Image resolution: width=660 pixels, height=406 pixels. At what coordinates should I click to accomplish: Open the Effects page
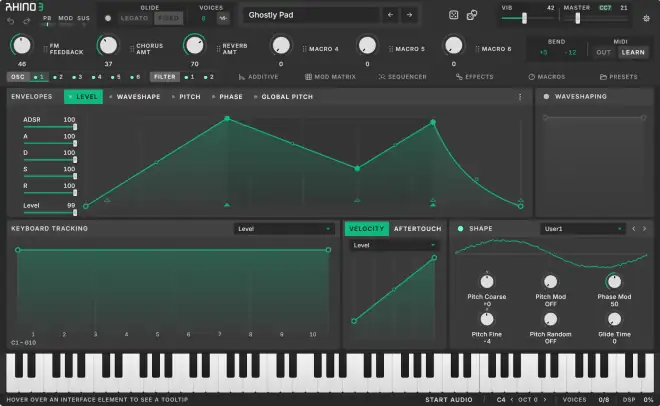pyautogui.click(x=474, y=77)
